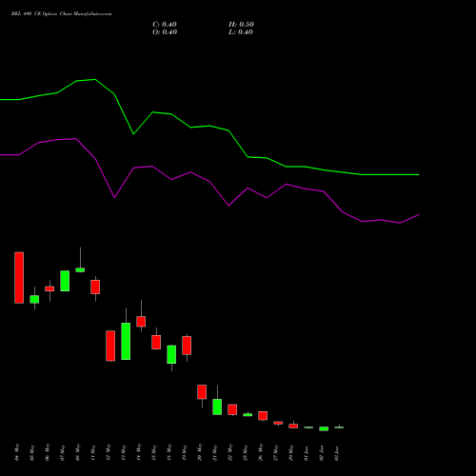
Task: Click the red candlestick for 20 May
Action: (202, 392)
